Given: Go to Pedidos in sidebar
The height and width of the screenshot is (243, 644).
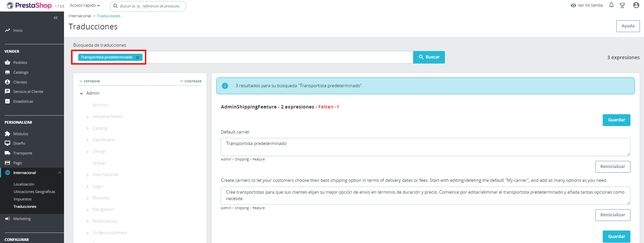Looking at the screenshot, I should [20, 63].
